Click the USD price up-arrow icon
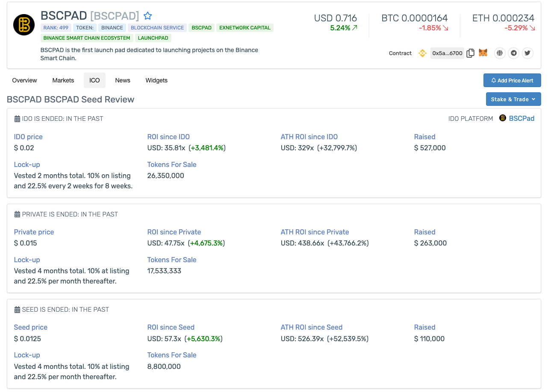This screenshot has height=392, width=548. tap(355, 28)
